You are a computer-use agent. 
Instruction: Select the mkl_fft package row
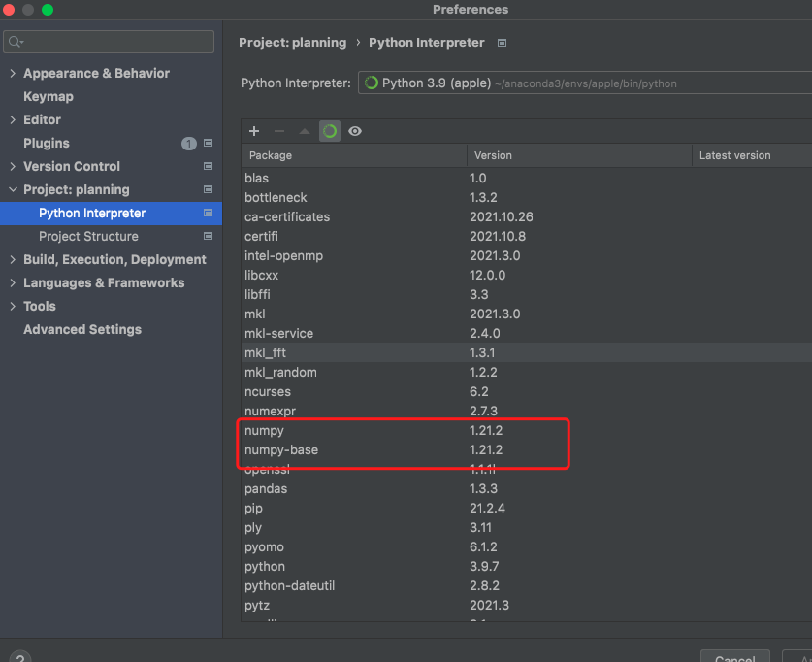[x=526, y=352]
